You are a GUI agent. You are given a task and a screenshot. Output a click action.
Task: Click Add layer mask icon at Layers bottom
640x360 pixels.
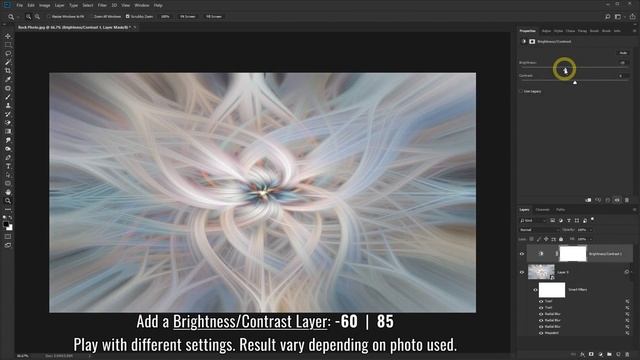[x=591, y=354]
